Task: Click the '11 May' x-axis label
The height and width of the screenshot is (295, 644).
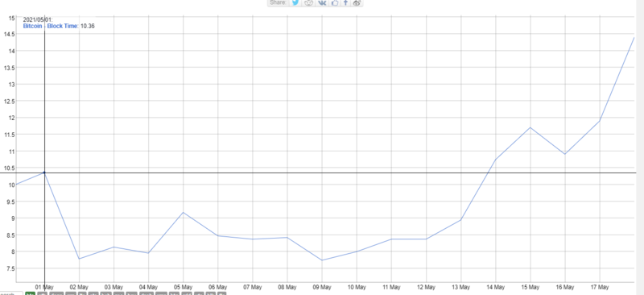Action: click(x=391, y=287)
